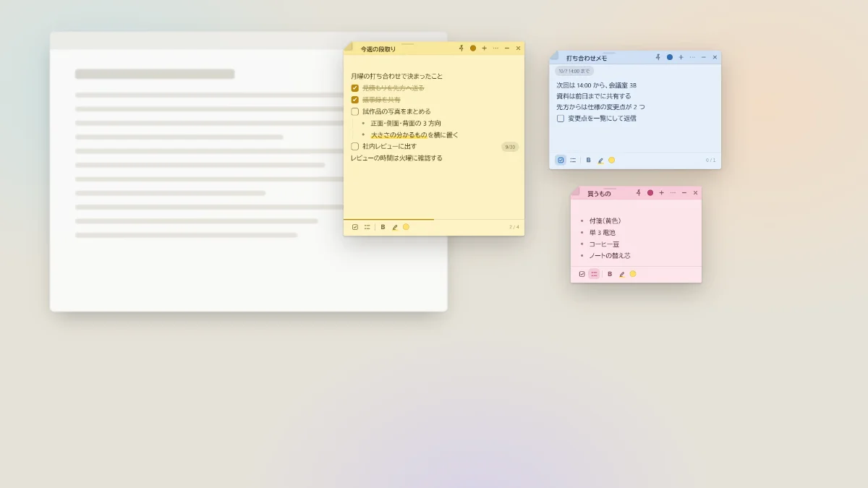Insert a checklist in the 買うもの note
Screen dimensions: 868x488
click(x=582, y=274)
